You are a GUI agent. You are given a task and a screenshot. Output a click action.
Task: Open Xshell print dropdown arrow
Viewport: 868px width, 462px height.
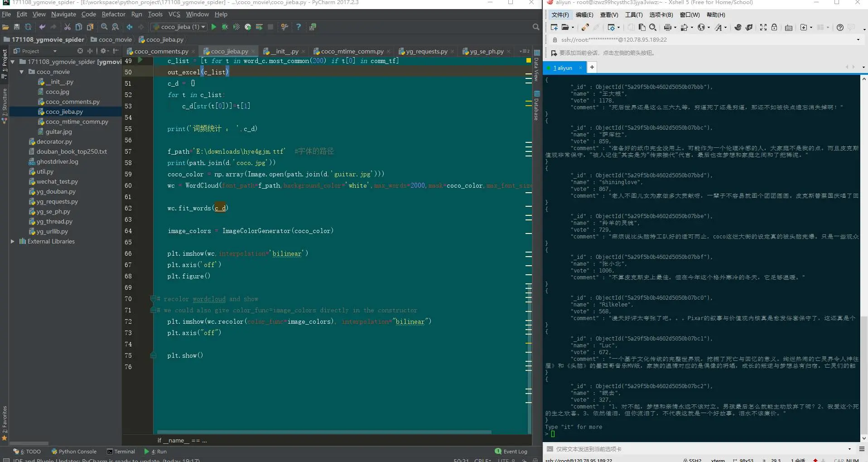point(675,28)
